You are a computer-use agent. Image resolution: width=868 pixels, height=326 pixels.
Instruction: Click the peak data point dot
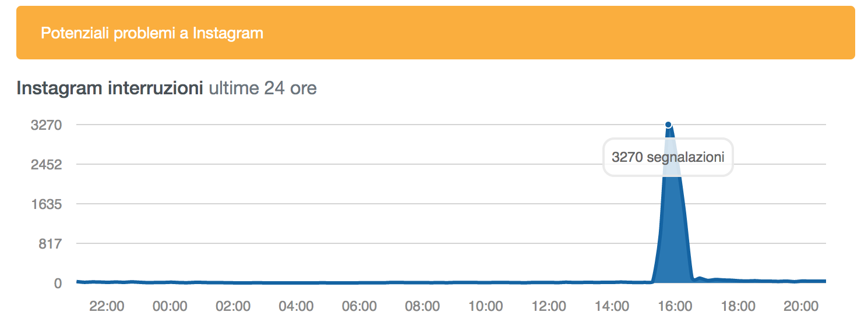668,125
